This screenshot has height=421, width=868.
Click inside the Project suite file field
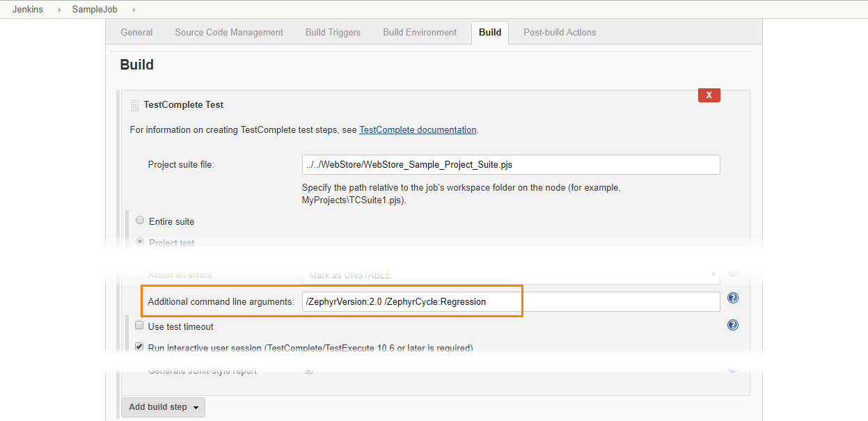tap(510, 164)
